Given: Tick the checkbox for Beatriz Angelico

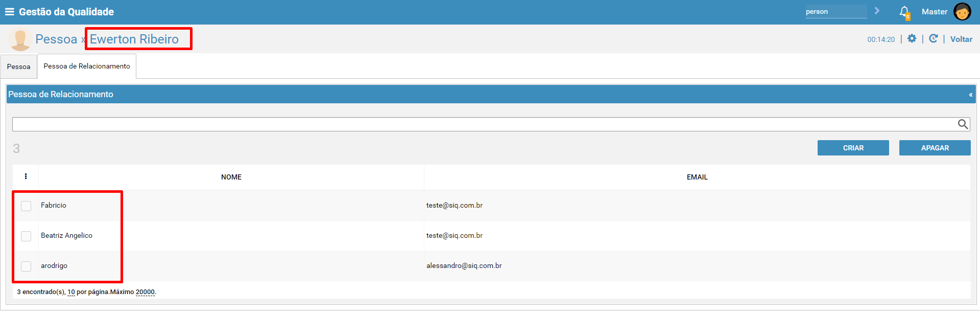Looking at the screenshot, I should [26, 236].
